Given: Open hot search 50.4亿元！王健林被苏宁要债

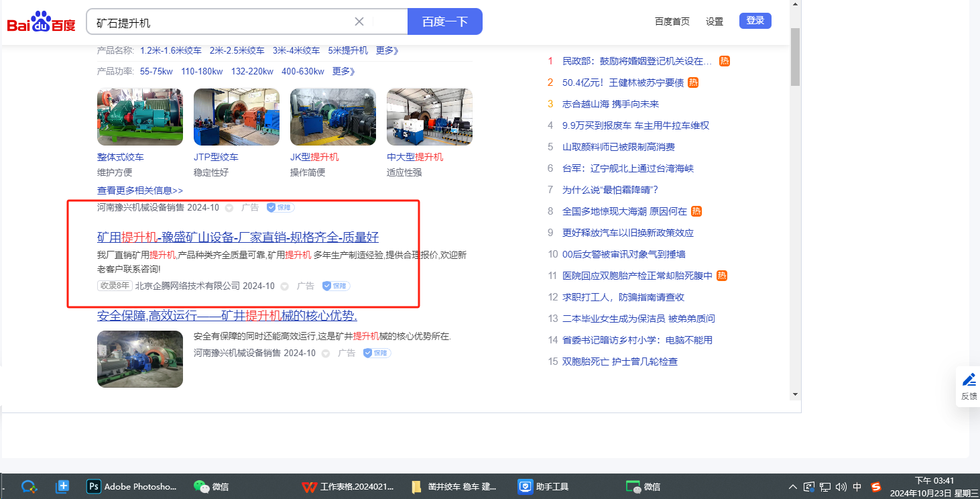Looking at the screenshot, I should click(623, 82).
